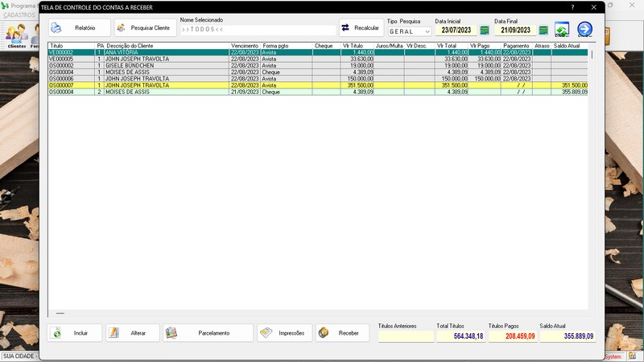Click the Clientes icon in main window
Viewport: 644px width, 362px height.
coord(16,36)
